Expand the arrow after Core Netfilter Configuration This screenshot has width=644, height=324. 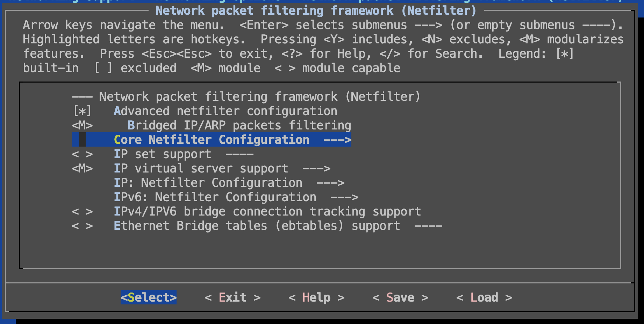[337, 140]
